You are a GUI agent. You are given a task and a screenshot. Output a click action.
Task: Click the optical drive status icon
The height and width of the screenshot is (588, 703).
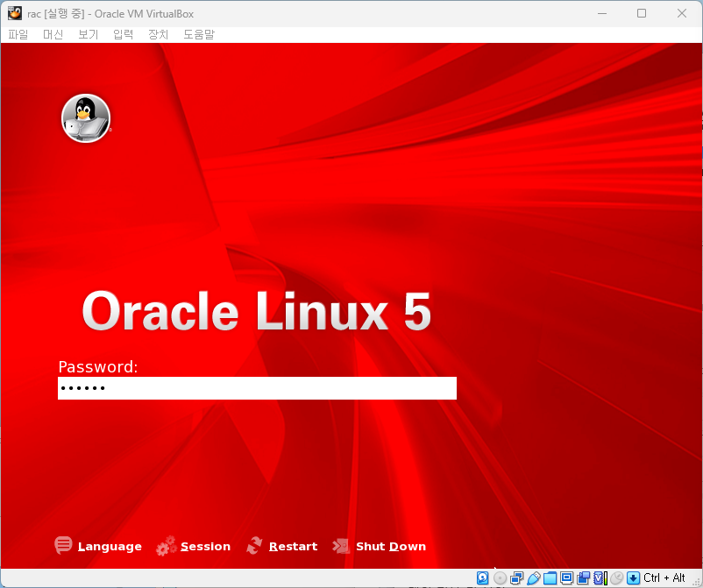point(500,578)
